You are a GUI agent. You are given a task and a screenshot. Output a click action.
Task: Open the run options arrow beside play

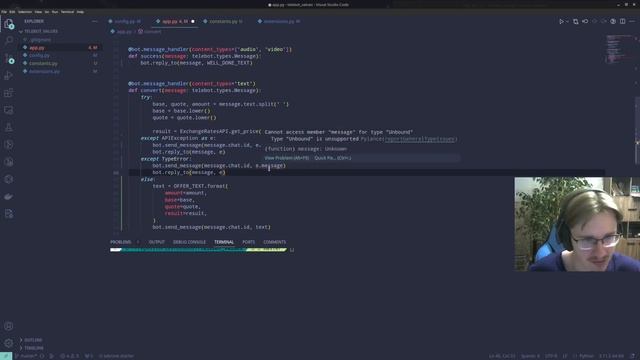pyautogui.click(x=567, y=21)
